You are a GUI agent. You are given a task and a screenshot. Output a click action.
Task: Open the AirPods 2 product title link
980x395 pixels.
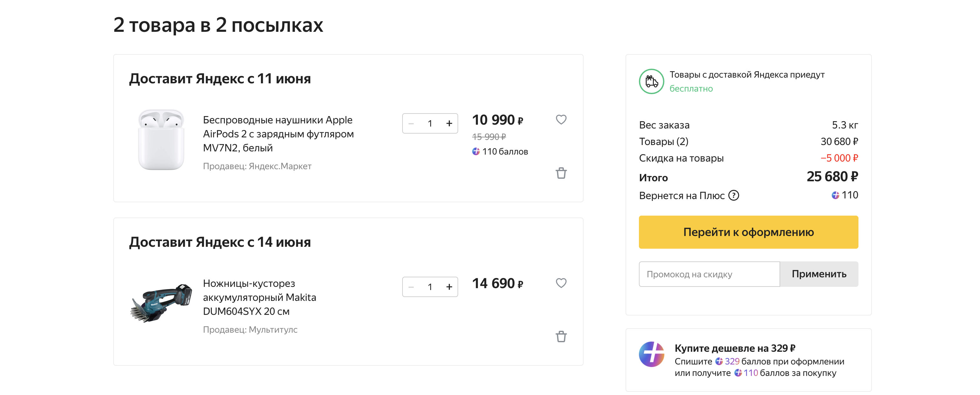tap(278, 134)
